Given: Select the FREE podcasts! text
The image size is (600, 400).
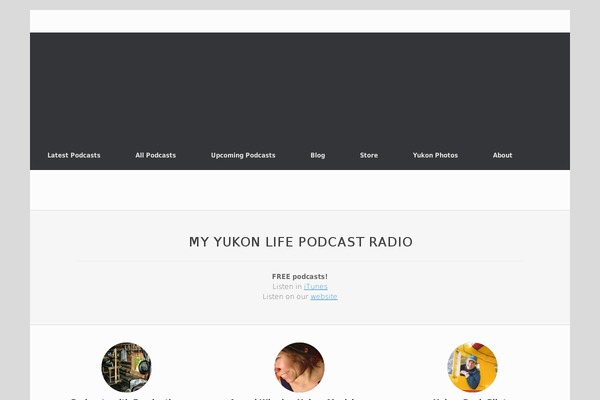Looking at the screenshot, I should point(300,276).
